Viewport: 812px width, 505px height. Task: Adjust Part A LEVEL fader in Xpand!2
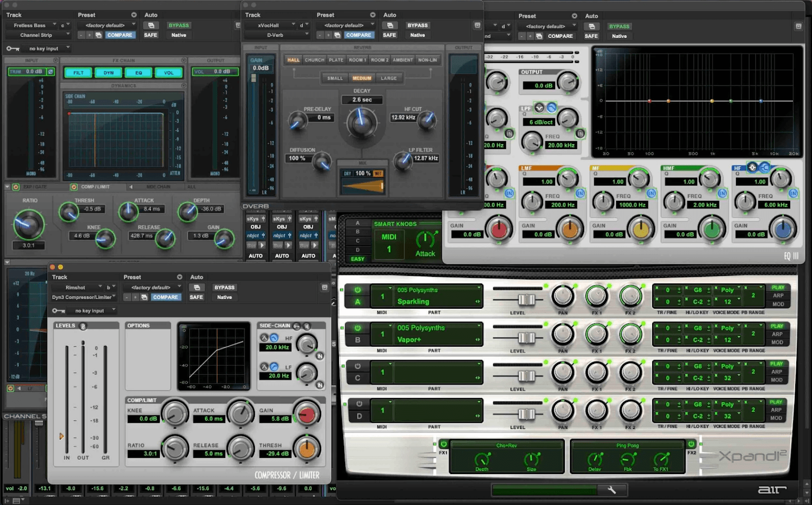(x=526, y=300)
